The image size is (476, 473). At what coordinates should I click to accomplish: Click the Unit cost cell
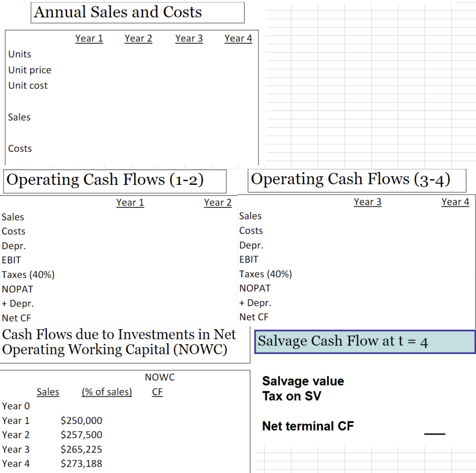pyautogui.click(x=28, y=86)
